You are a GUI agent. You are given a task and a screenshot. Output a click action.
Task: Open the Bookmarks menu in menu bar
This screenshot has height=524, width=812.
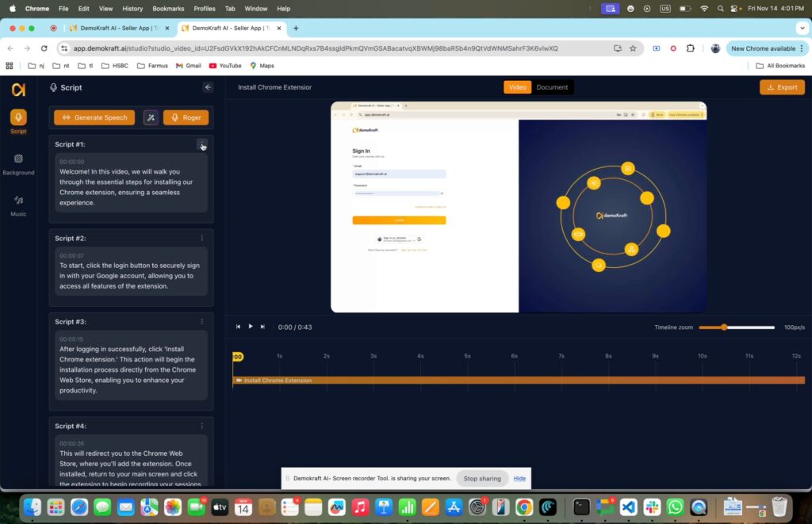pos(168,8)
